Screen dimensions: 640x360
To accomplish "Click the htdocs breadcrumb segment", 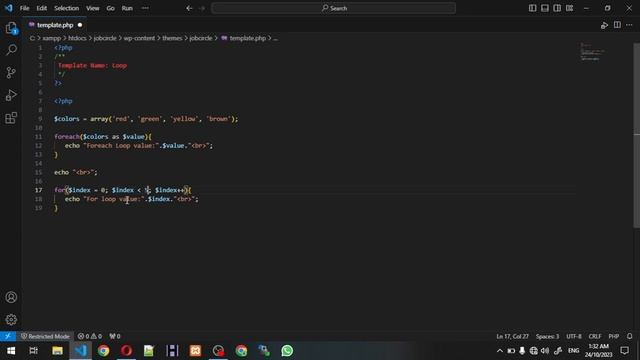I will point(77,38).
